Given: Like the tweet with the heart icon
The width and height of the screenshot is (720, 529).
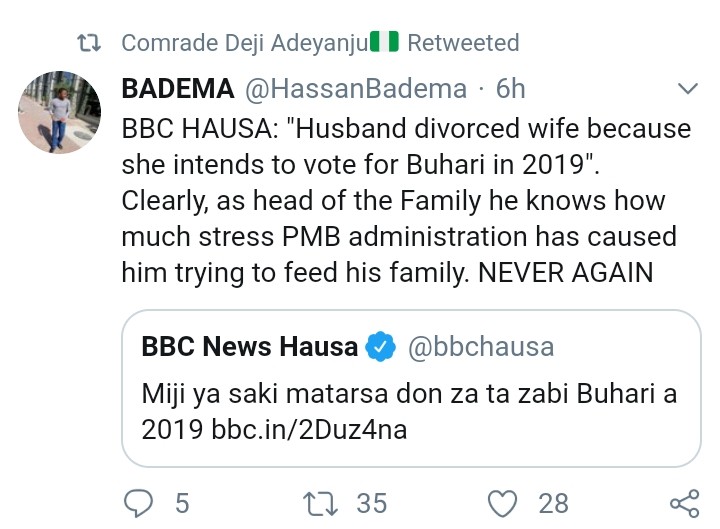Looking at the screenshot, I should point(505,502).
